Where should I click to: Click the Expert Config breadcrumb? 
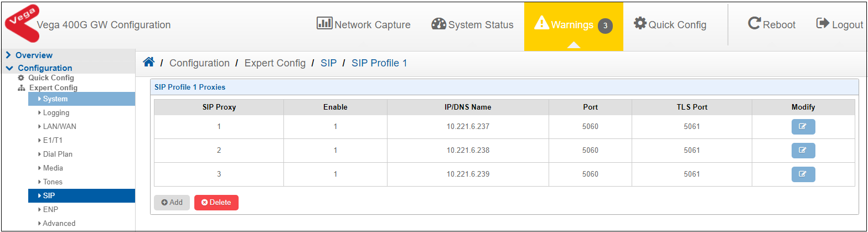[x=275, y=63]
